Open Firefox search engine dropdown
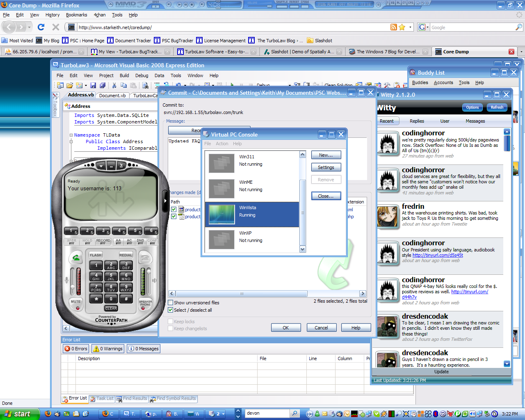 (423, 27)
